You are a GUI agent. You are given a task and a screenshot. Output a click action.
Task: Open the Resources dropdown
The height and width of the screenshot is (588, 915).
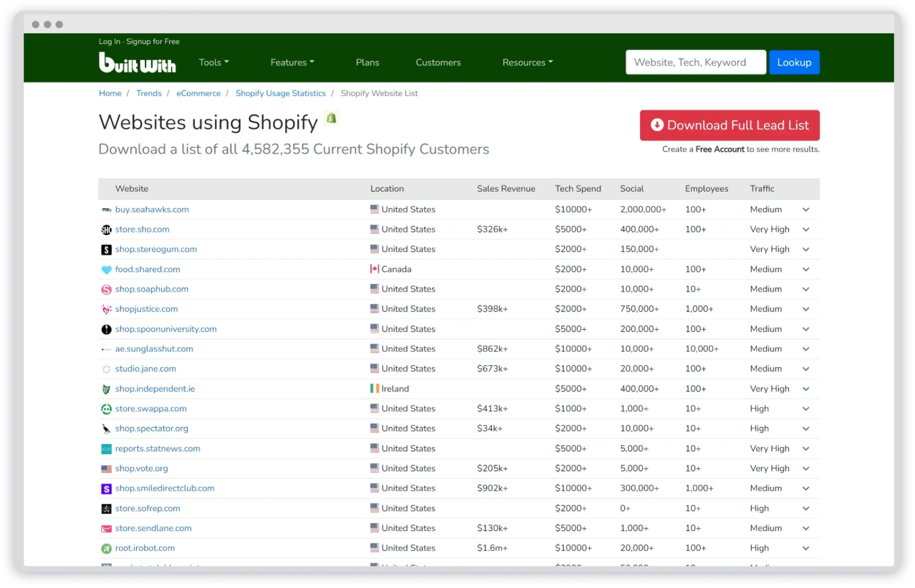point(526,62)
